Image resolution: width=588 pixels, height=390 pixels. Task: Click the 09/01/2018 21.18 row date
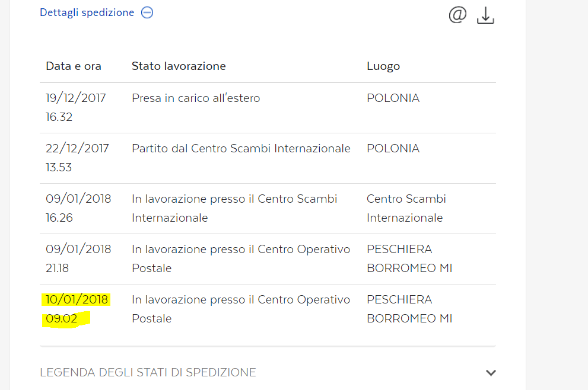coord(78,249)
